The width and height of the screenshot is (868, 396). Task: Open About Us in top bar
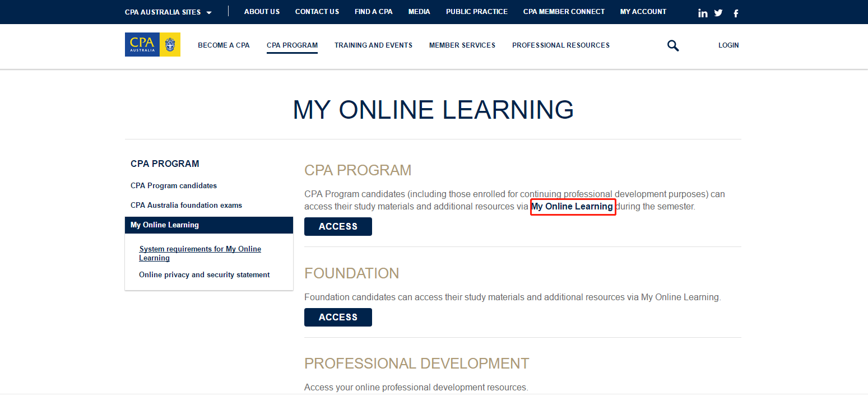262,12
